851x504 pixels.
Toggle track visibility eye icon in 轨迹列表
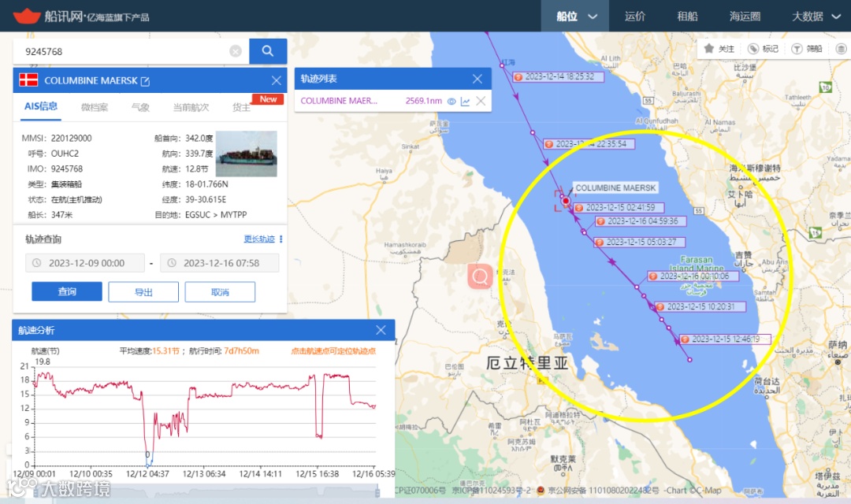point(452,101)
